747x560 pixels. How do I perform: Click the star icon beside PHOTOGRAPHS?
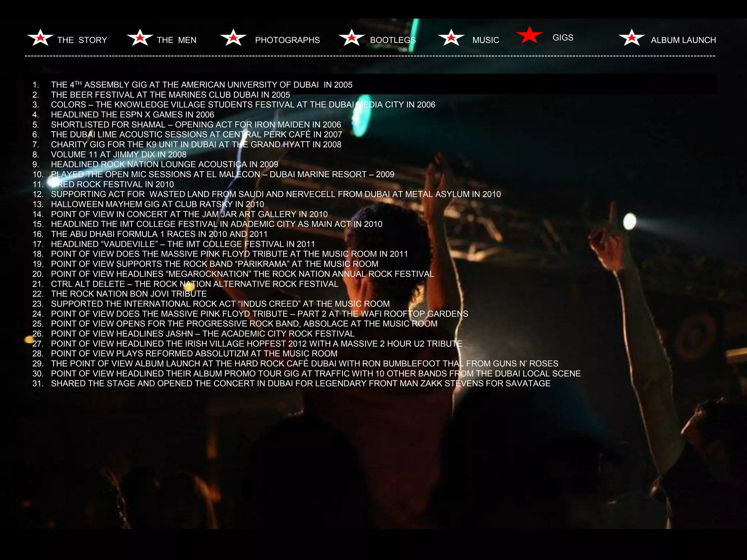[x=233, y=38]
